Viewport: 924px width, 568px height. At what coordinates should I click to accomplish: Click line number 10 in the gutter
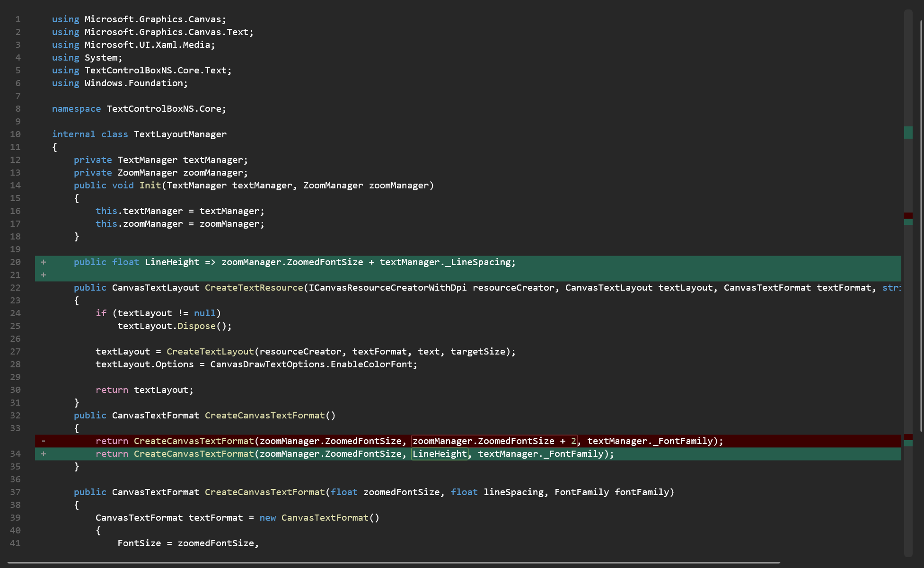click(15, 134)
